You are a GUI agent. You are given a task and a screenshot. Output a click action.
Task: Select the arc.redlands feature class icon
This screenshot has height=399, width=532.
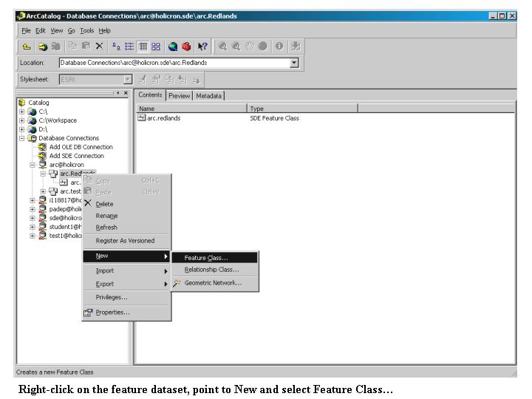[x=142, y=118]
